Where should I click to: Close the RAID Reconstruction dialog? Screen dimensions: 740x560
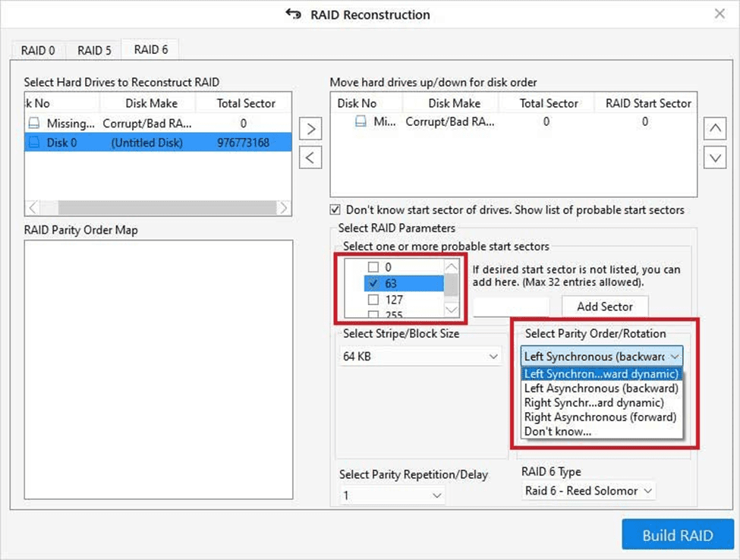[x=720, y=14]
